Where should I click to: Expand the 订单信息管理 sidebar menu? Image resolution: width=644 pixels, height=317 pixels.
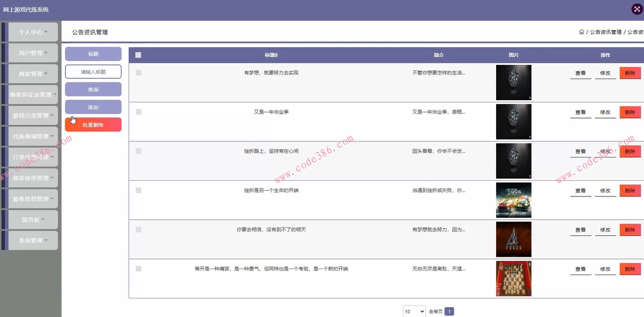click(33, 157)
